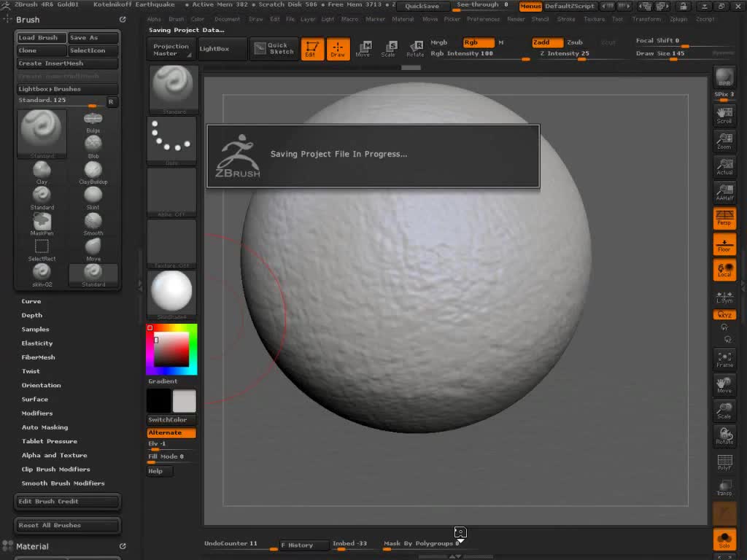Click the right shelf Move navigation icon
Image resolution: width=747 pixels, height=560 pixels.
click(724, 385)
